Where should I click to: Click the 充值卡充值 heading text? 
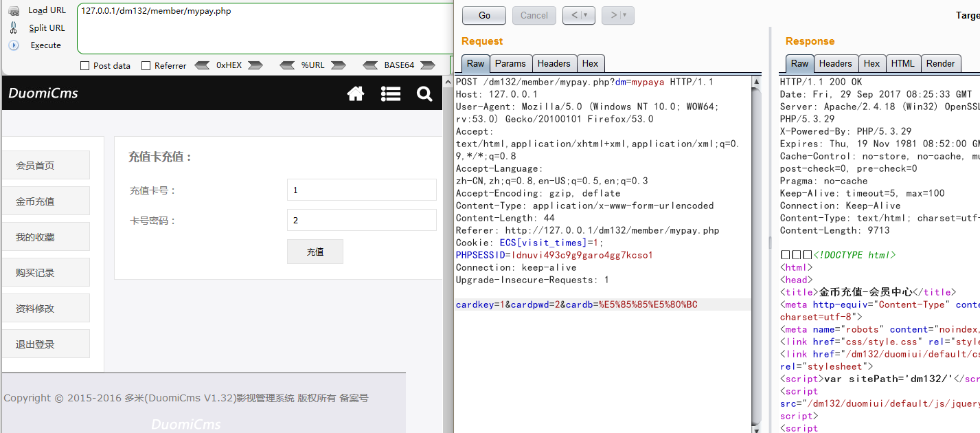pyautogui.click(x=161, y=157)
